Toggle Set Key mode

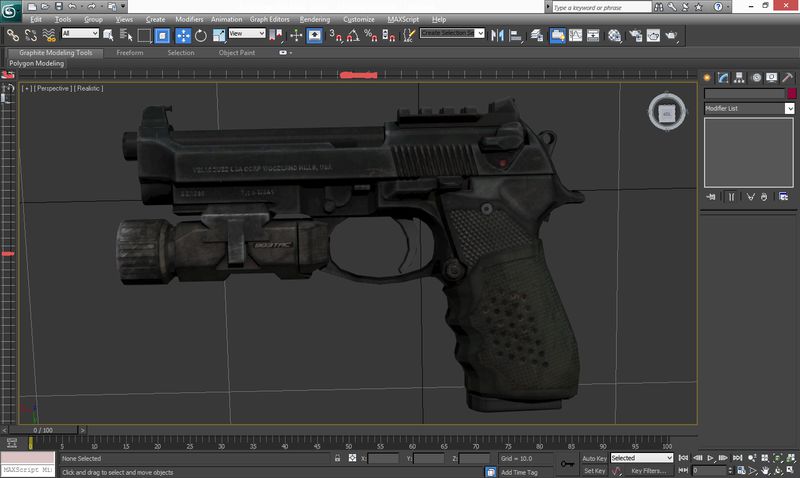tap(594, 470)
